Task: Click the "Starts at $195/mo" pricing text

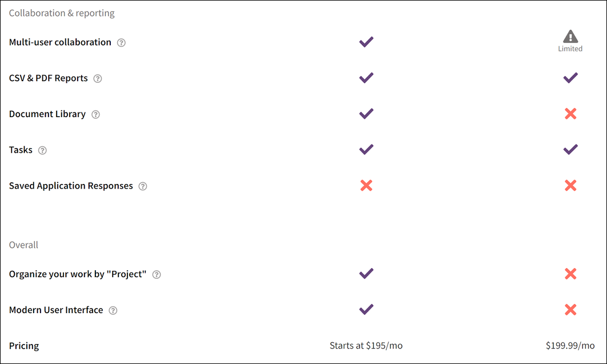Action: click(366, 346)
